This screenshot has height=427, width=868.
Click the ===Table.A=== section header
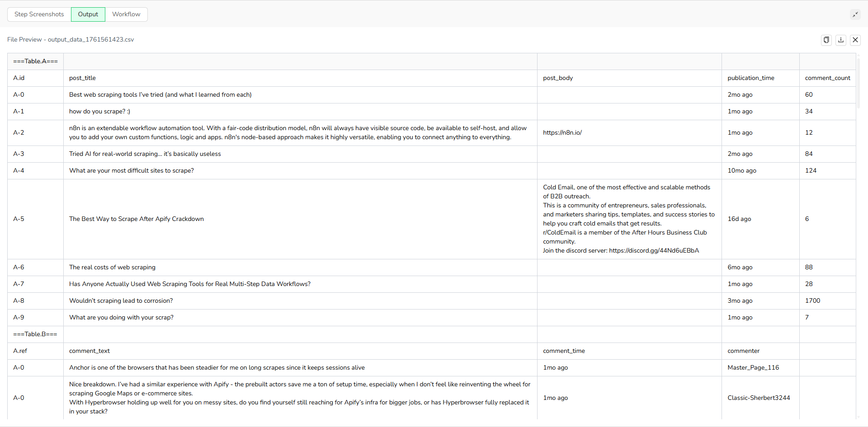tap(35, 61)
